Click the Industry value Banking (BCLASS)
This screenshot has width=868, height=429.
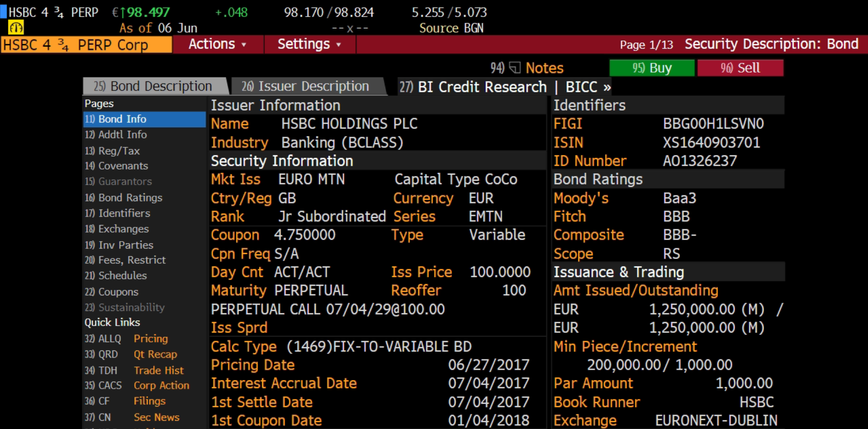(342, 142)
